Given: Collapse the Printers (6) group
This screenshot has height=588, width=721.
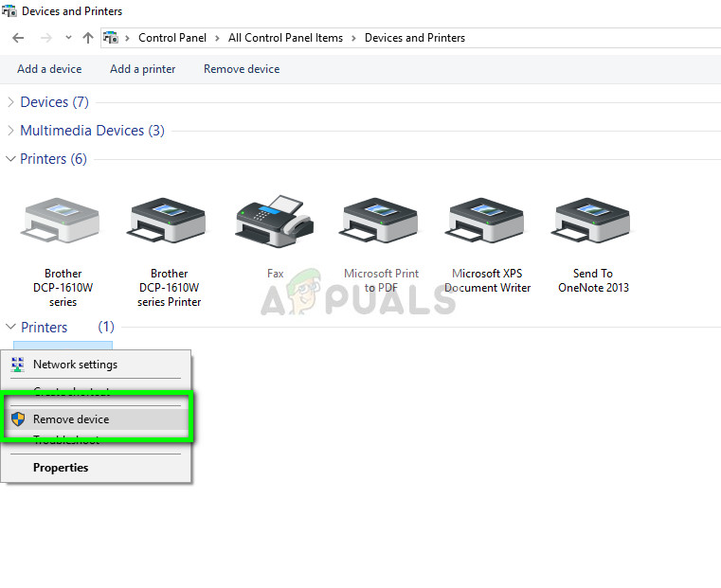Looking at the screenshot, I should (10, 159).
